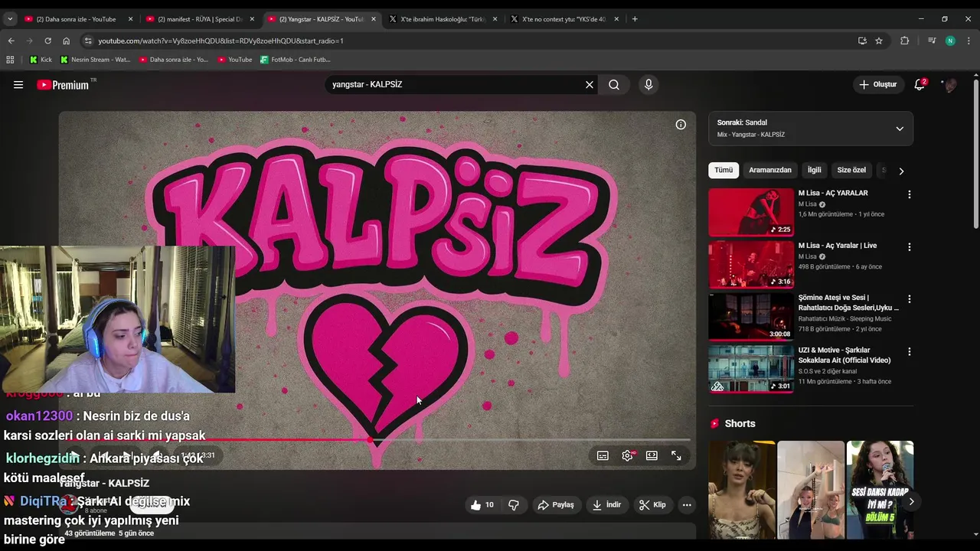The image size is (980, 551).
Task: Open Chrome apps grid in bookmarks bar
Action: 10,60
